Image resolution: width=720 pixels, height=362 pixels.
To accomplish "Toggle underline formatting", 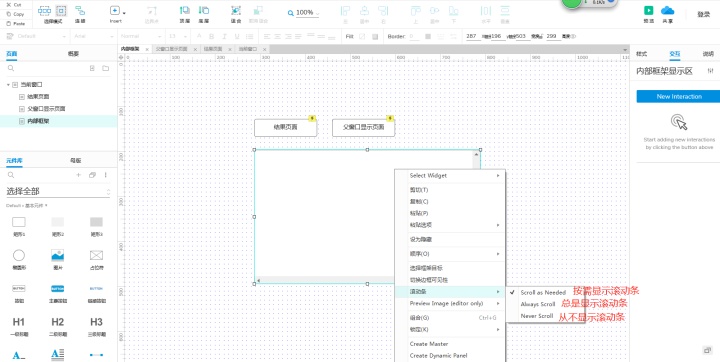I will coord(237,37).
